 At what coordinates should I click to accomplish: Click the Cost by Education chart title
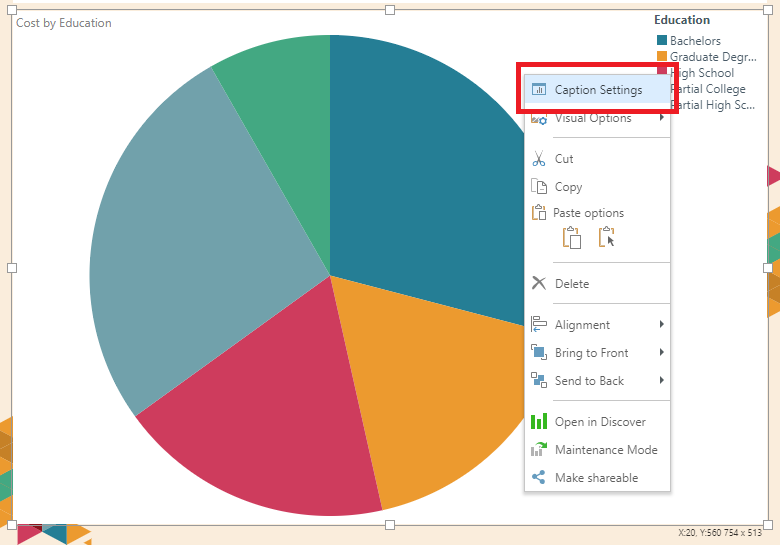pyautogui.click(x=64, y=23)
